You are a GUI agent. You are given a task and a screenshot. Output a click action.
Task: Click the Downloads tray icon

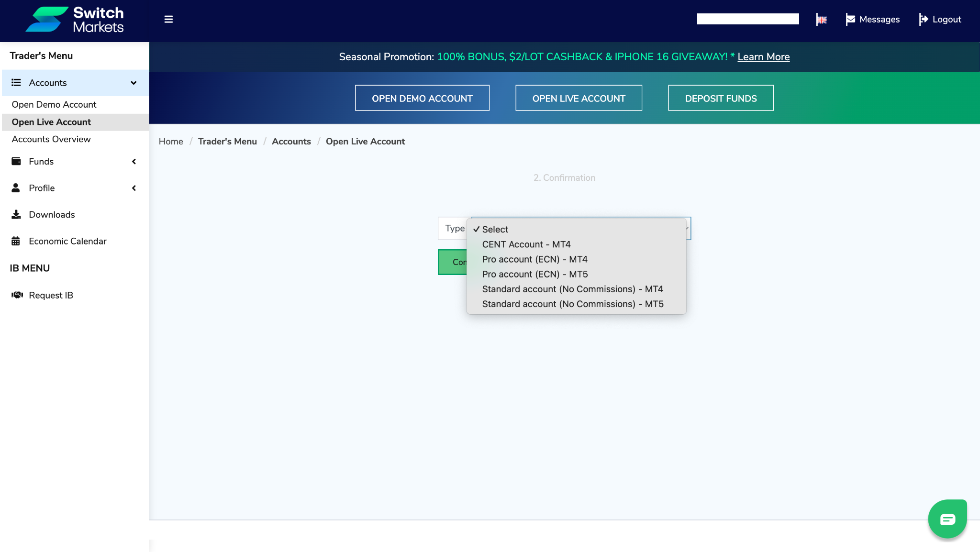pos(16,214)
